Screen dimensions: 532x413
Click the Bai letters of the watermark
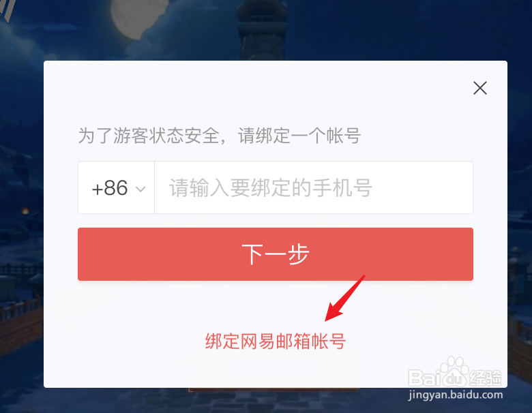point(424,378)
